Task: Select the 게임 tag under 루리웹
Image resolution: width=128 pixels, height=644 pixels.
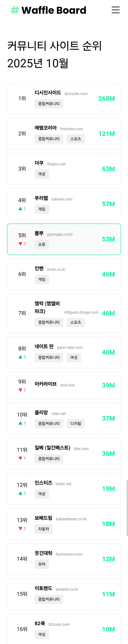Action: click(42, 209)
